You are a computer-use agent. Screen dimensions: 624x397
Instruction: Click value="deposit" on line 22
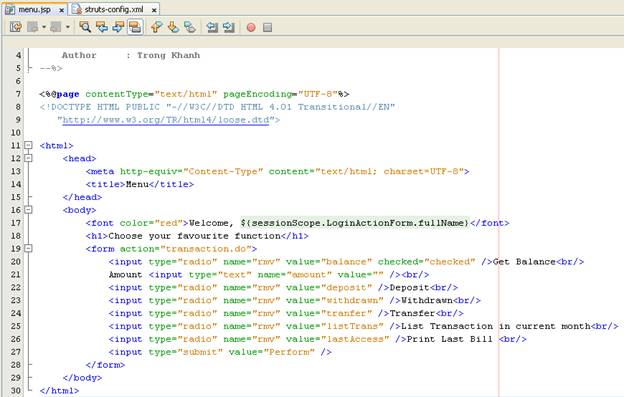point(330,287)
